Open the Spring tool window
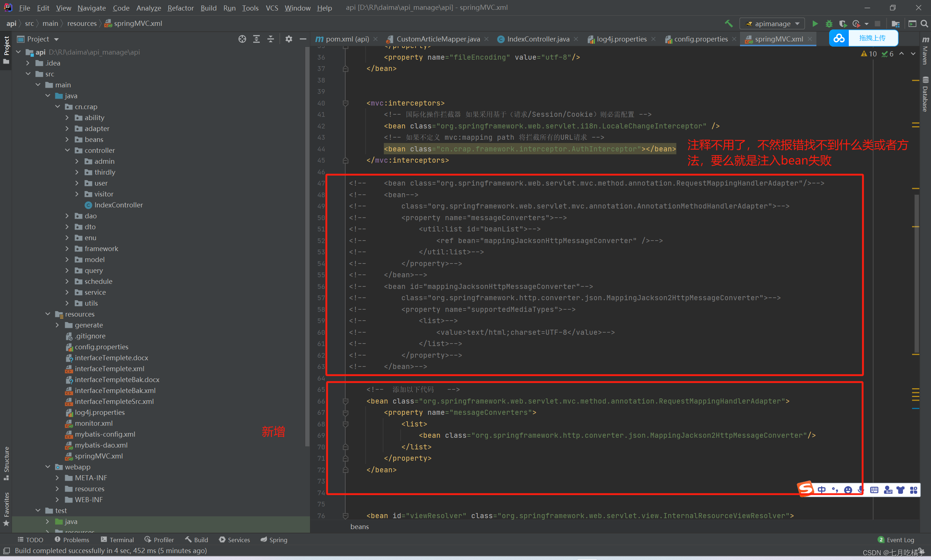The width and height of the screenshot is (931, 560). [x=274, y=540]
